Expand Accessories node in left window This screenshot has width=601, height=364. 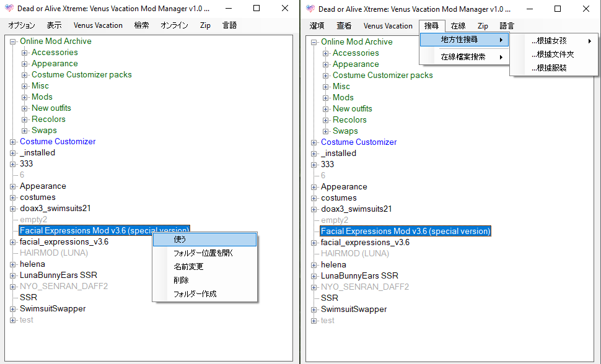[24, 53]
